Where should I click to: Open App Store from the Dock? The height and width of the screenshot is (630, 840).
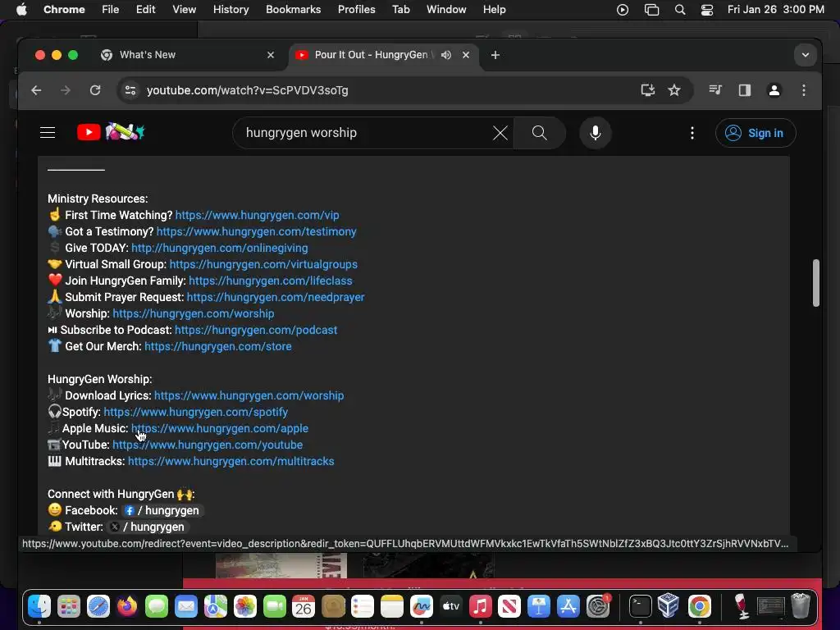pos(568,606)
